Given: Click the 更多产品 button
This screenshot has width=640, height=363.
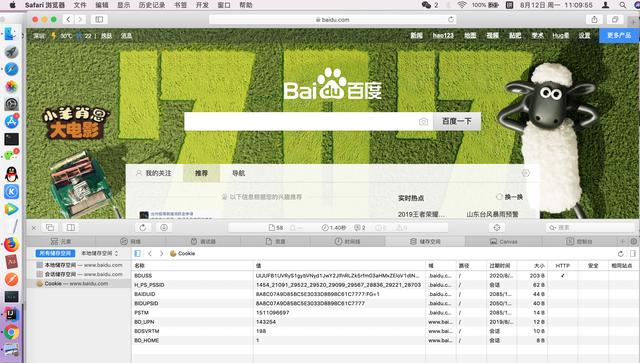Looking at the screenshot, I should click(619, 36).
